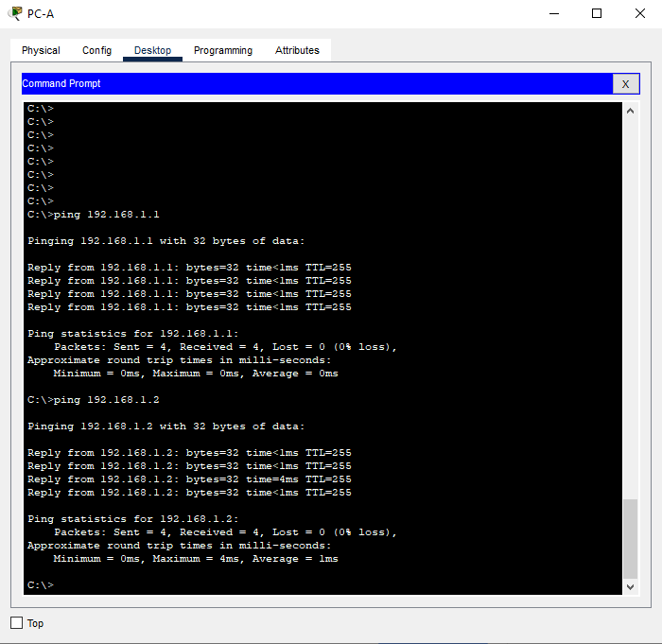This screenshot has height=644, width=662.
Task: Click the last empty C:\> prompt line
Action: (x=41, y=585)
